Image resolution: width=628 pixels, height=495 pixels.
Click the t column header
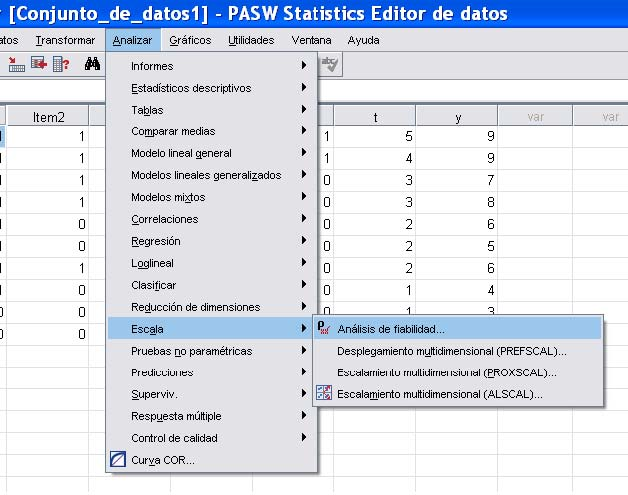pyautogui.click(x=375, y=117)
